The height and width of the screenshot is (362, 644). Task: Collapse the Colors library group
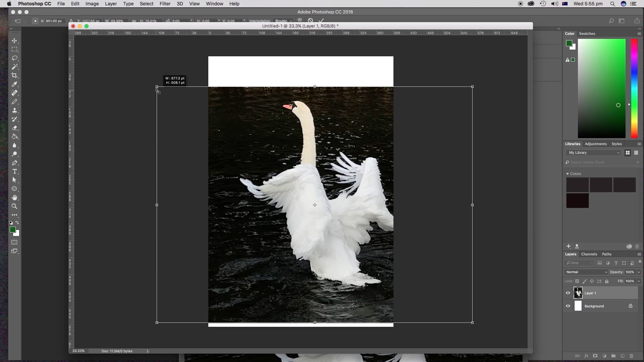point(568,174)
